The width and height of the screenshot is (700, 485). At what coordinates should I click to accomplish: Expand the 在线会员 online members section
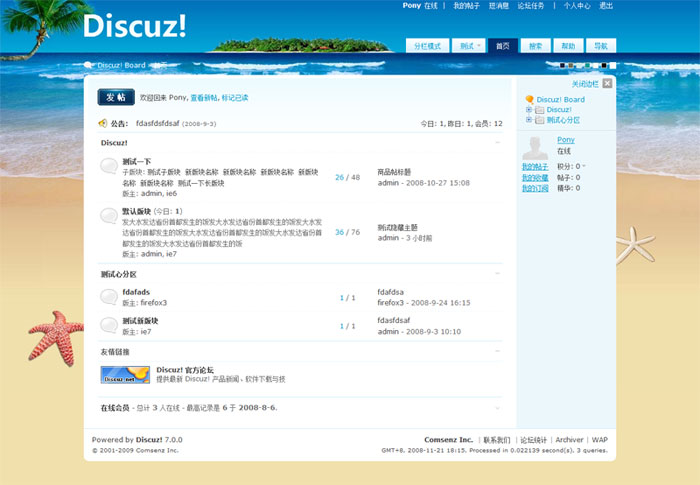point(498,408)
